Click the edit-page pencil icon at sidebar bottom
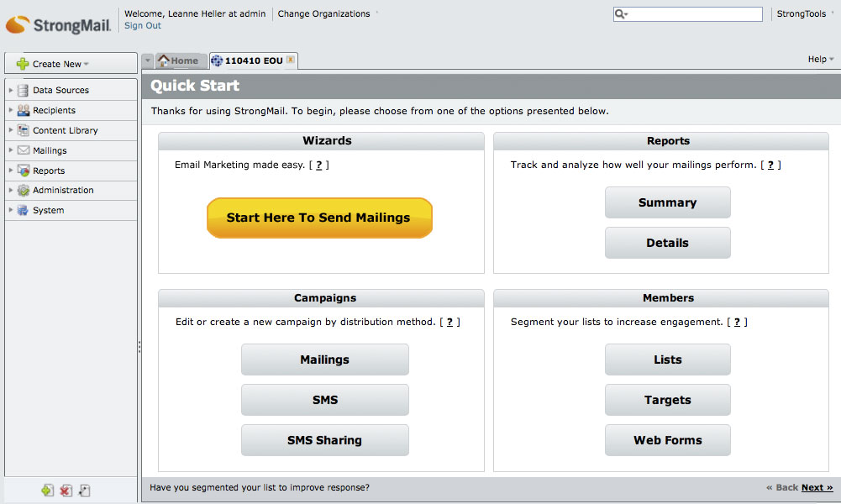 [84, 491]
